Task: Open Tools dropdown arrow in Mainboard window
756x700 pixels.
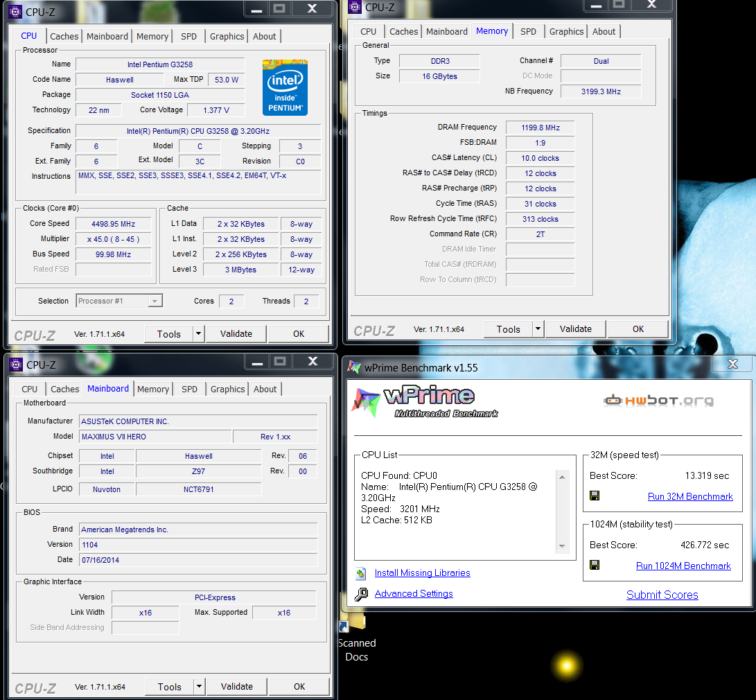Action: coord(199,687)
